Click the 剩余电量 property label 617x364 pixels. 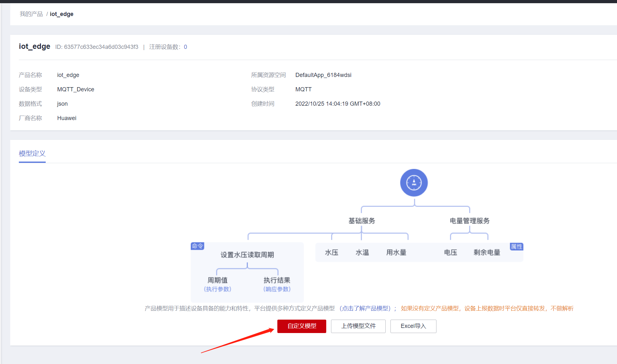tap(487, 252)
